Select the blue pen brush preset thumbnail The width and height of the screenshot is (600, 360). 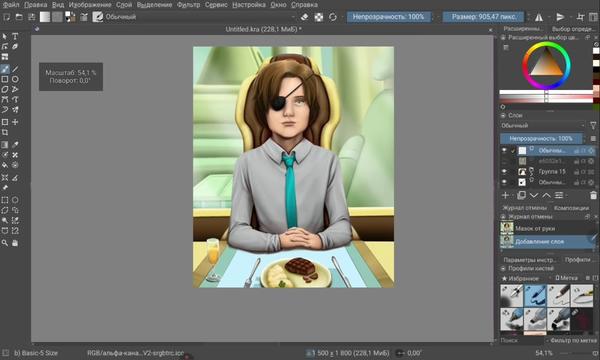[x=535, y=295]
